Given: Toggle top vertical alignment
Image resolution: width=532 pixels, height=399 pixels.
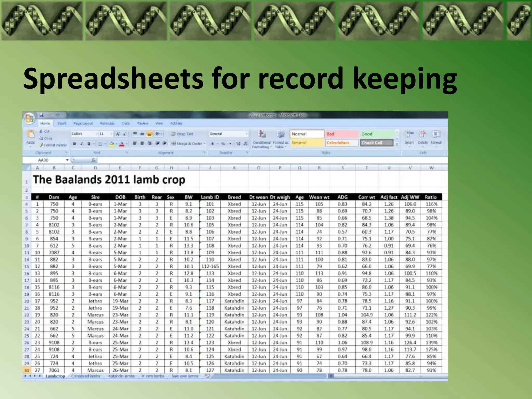Looking at the screenshot, I should (135, 134).
